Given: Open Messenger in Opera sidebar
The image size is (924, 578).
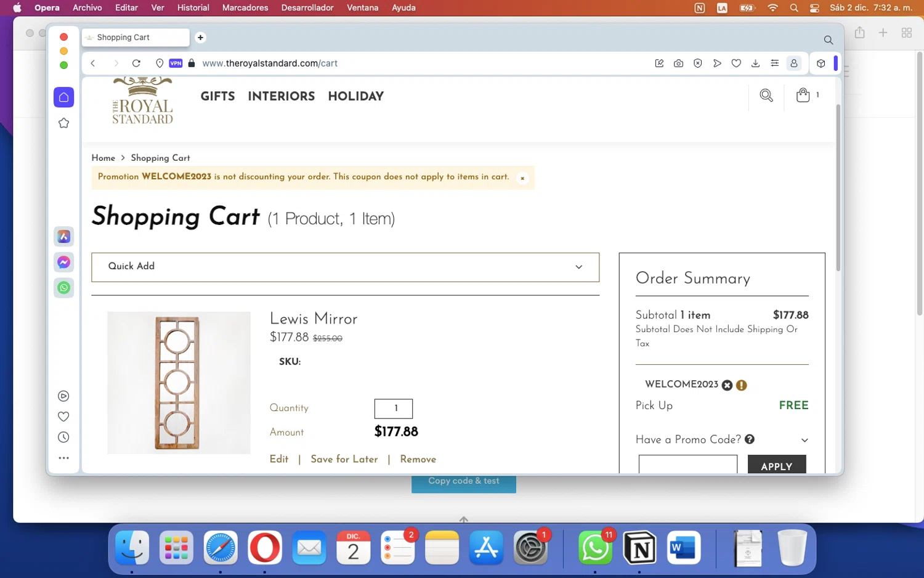Looking at the screenshot, I should (63, 262).
